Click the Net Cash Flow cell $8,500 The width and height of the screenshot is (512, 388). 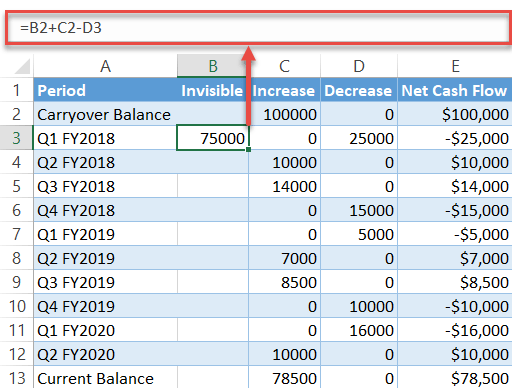click(455, 282)
